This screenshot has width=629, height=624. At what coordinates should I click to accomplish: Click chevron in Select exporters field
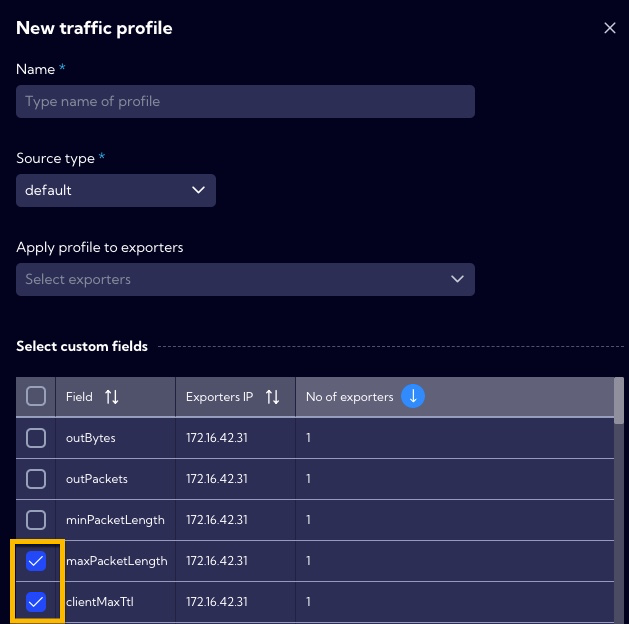(457, 279)
